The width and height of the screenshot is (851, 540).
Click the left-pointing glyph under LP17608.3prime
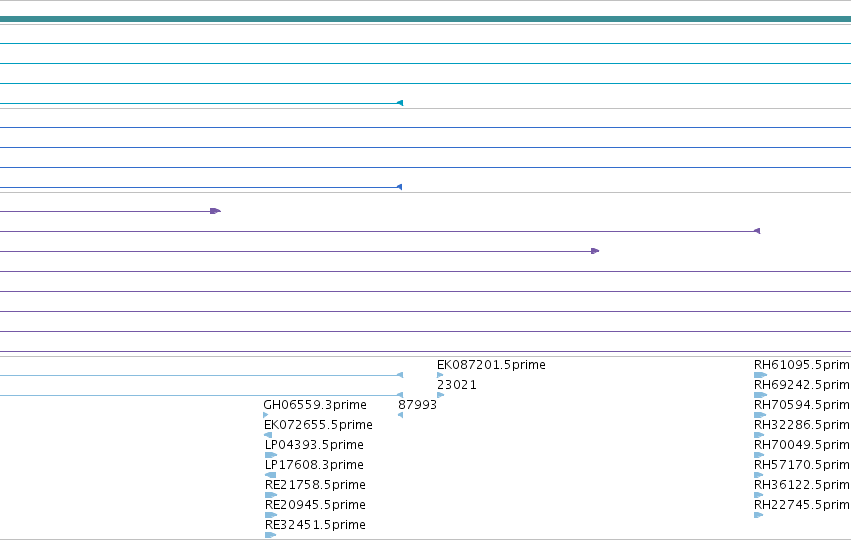pyautogui.click(x=270, y=475)
